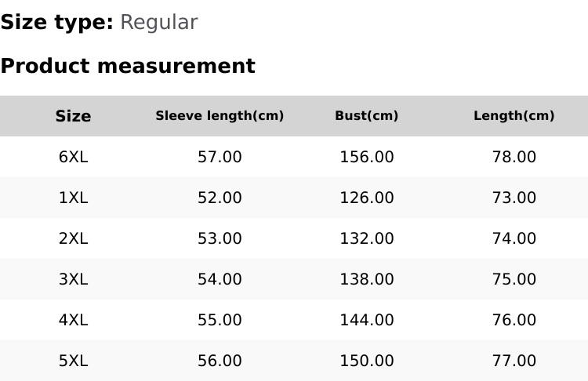
Task: Select the 1XL size row label
Action: pyautogui.click(x=73, y=198)
